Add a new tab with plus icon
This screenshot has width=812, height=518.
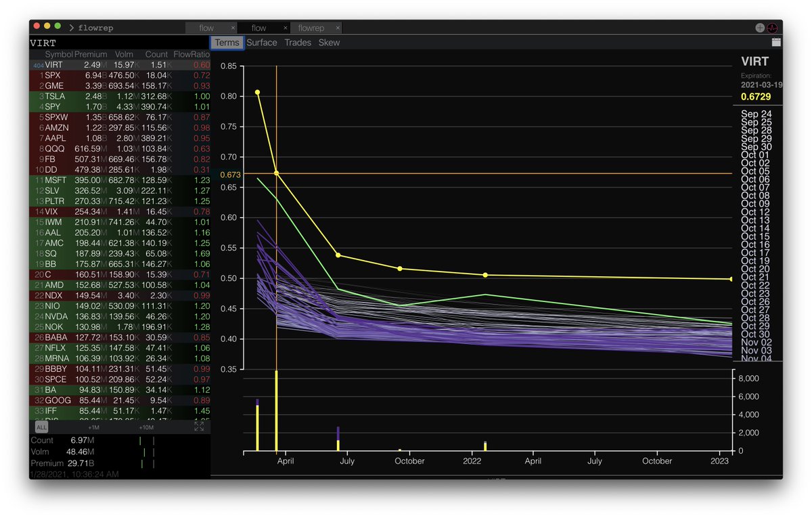(760, 28)
